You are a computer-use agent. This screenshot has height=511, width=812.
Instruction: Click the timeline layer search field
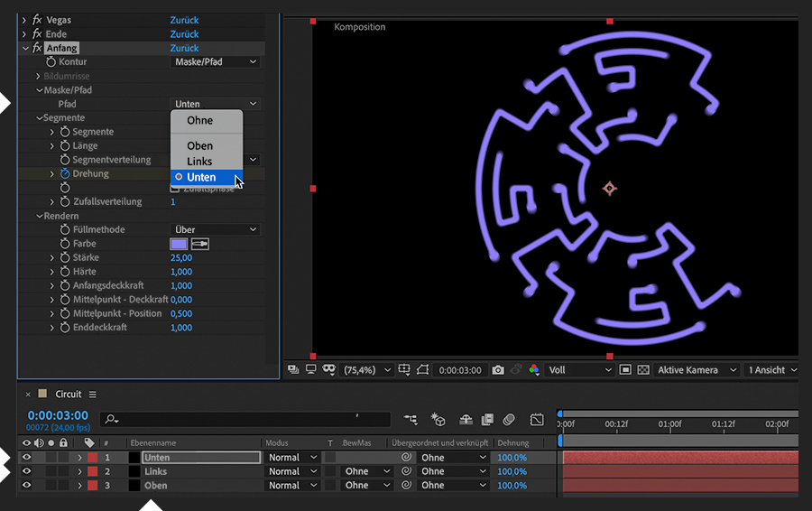click(x=244, y=419)
